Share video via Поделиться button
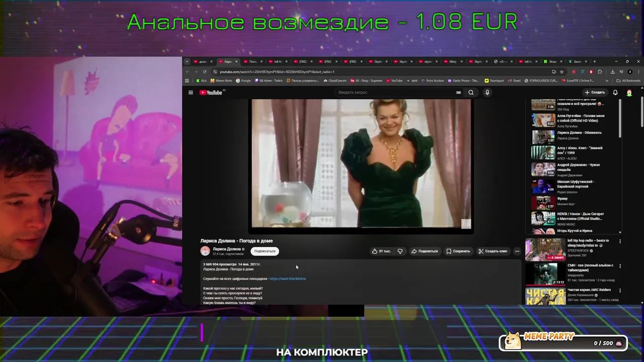Screen dimensions: 644x362 (425, 251)
